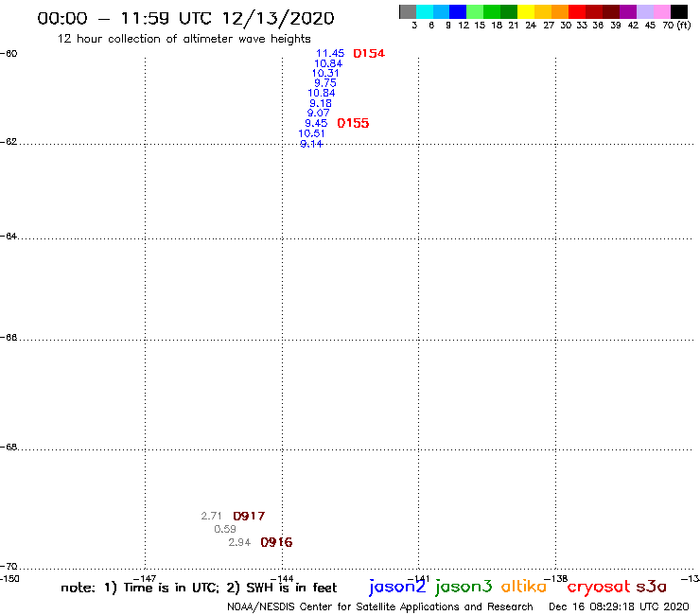Click the gray 2.71 wave height value
700x615 pixels.
tap(211, 516)
